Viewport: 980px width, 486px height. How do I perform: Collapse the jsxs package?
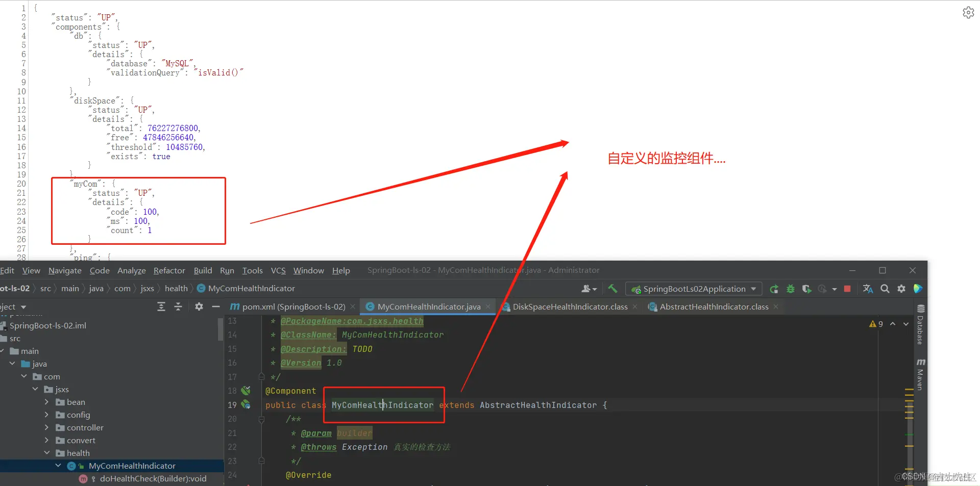[35, 389]
